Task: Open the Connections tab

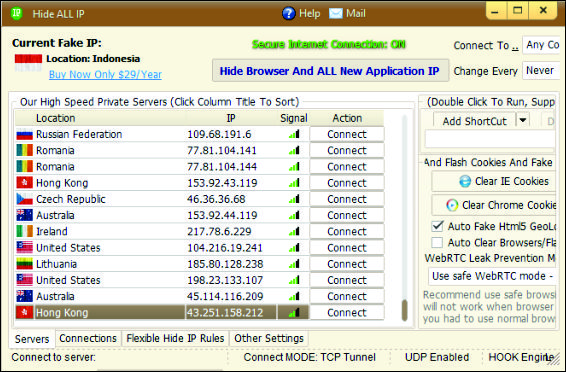Action: 88,338
